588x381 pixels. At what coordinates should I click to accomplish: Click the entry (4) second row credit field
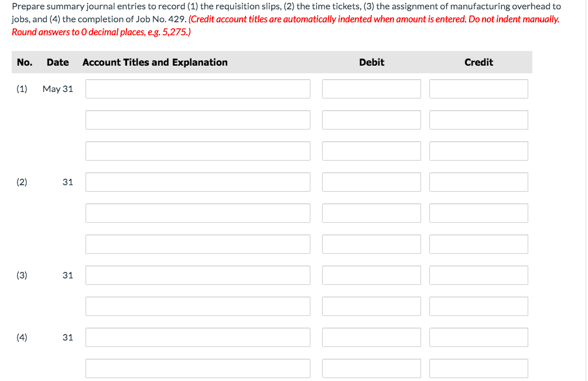coord(478,369)
